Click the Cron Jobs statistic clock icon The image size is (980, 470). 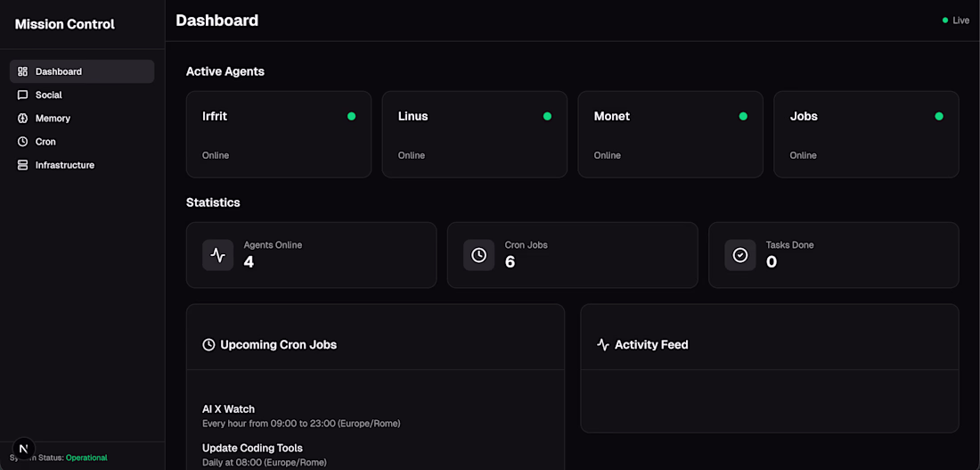click(479, 255)
